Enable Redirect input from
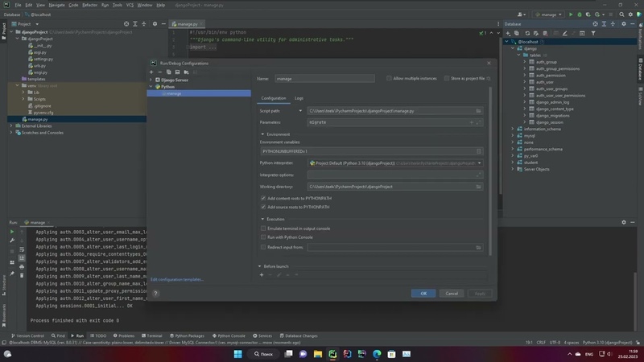Screen dimensions: 644x362 click(263, 247)
